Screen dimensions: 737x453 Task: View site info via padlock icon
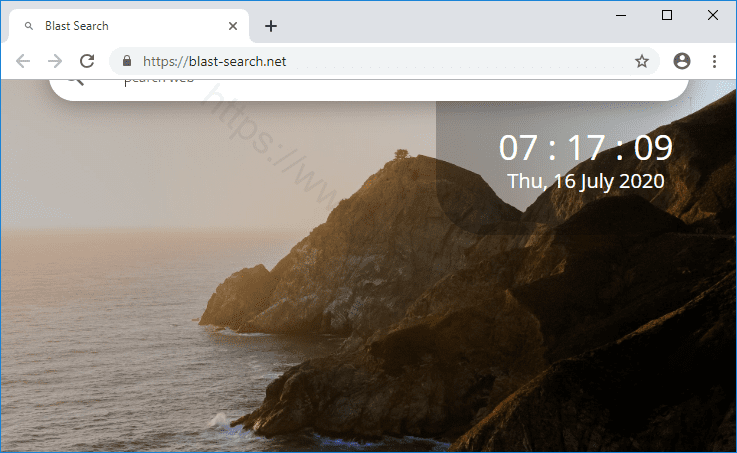pos(127,61)
